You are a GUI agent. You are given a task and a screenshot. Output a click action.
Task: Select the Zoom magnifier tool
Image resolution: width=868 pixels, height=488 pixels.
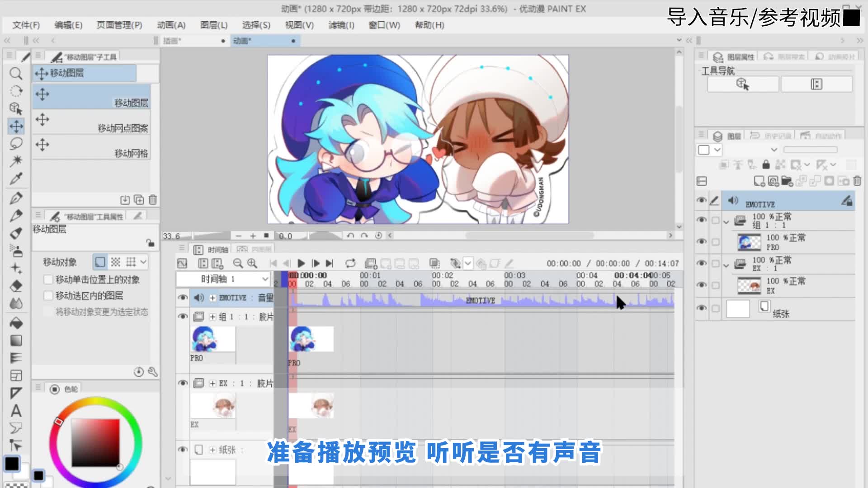(x=16, y=73)
